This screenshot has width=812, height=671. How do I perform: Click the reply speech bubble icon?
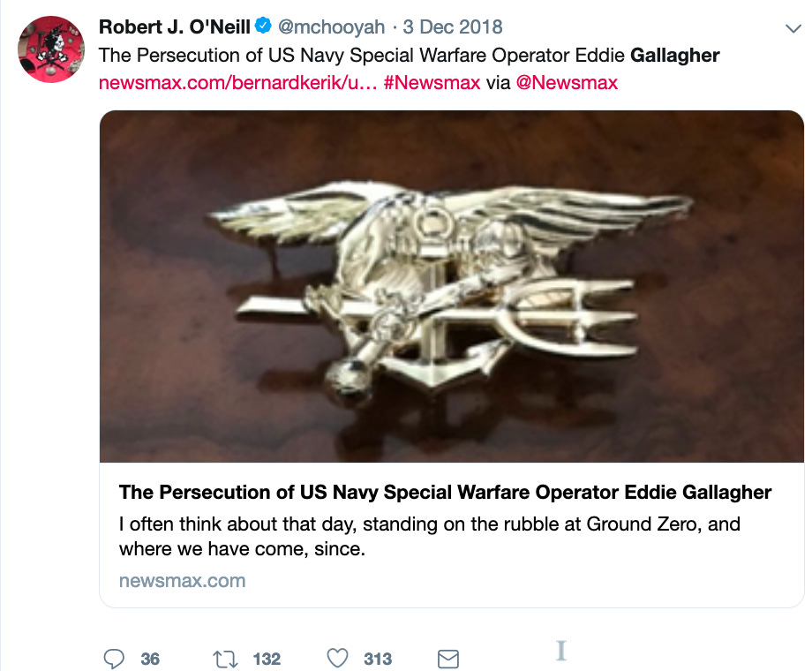point(114,659)
